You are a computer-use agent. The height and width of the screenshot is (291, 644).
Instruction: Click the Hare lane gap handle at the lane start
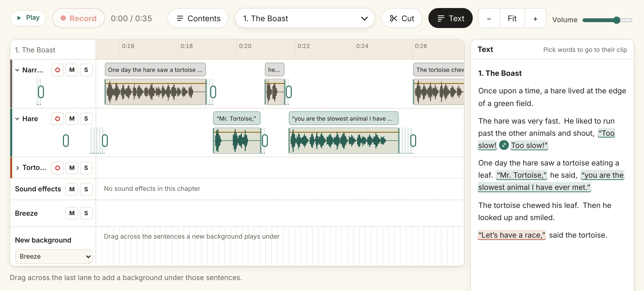point(105,141)
